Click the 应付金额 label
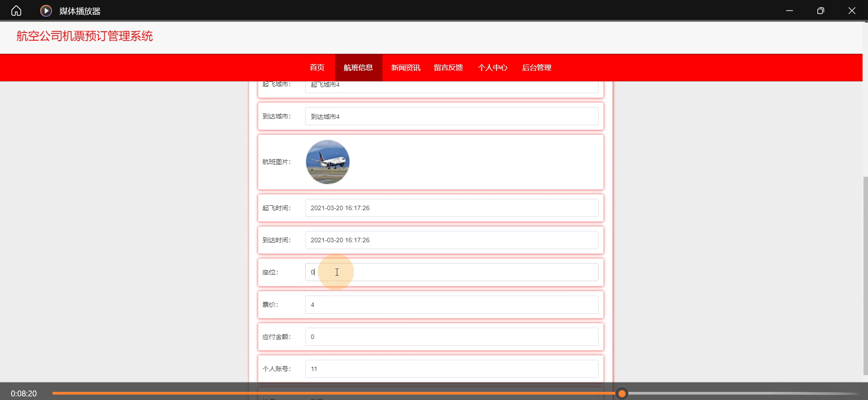This screenshot has height=400, width=868. (x=277, y=337)
